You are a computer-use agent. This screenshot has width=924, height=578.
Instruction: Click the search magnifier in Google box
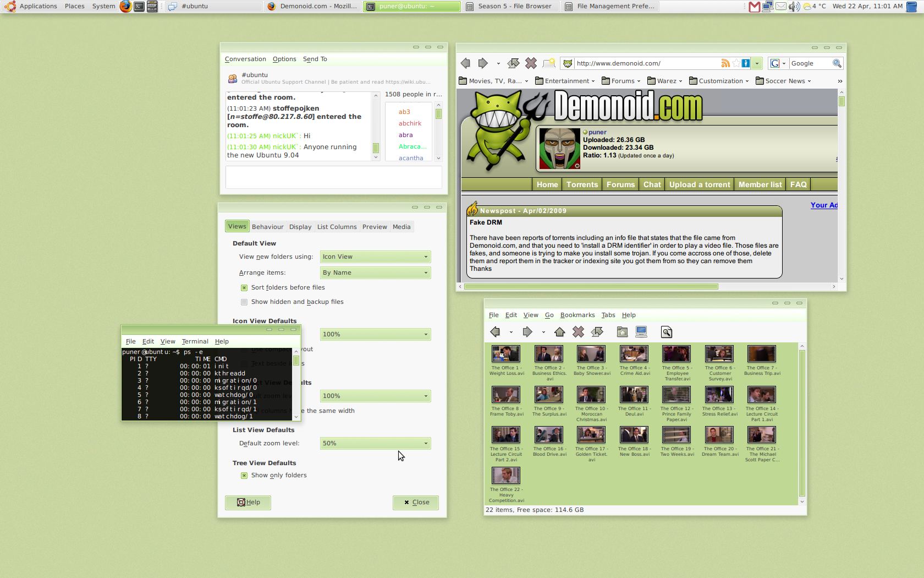point(837,63)
